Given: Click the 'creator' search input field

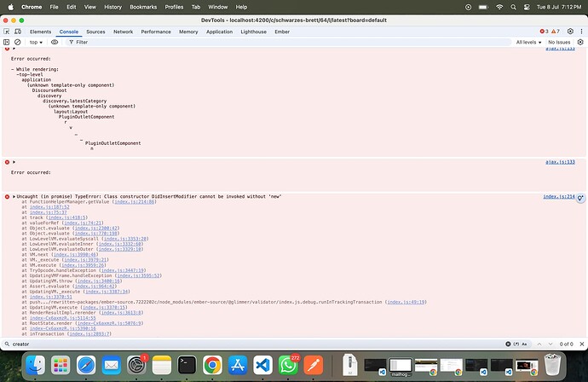Looking at the screenshot, I should tap(257, 344).
